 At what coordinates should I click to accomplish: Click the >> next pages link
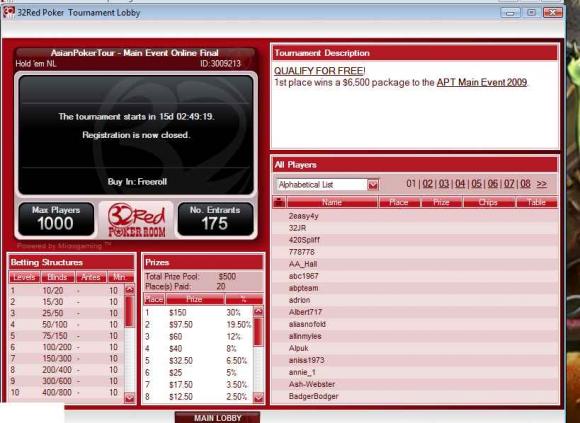click(x=542, y=184)
